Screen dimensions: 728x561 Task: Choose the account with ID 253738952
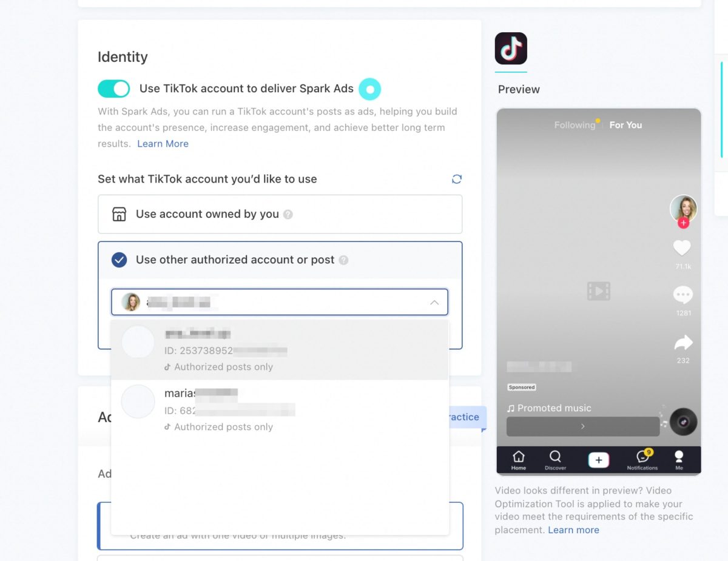(x=280, y=350)
